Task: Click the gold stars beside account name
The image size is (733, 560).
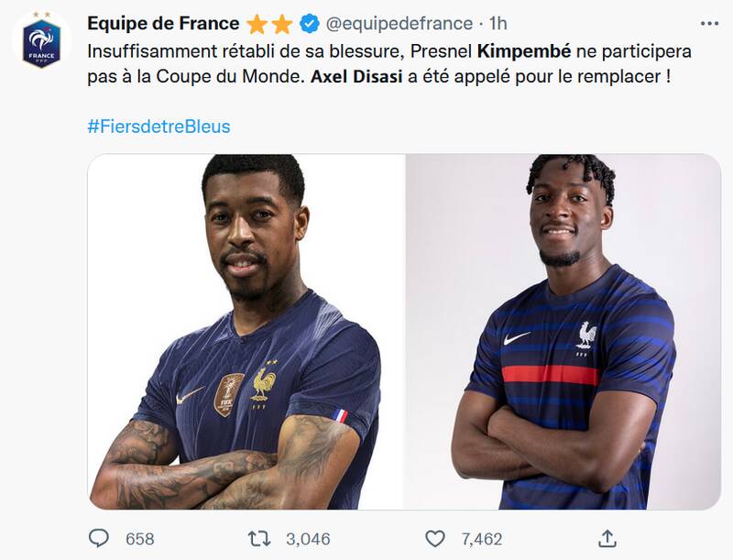Action: coord(269,24)
